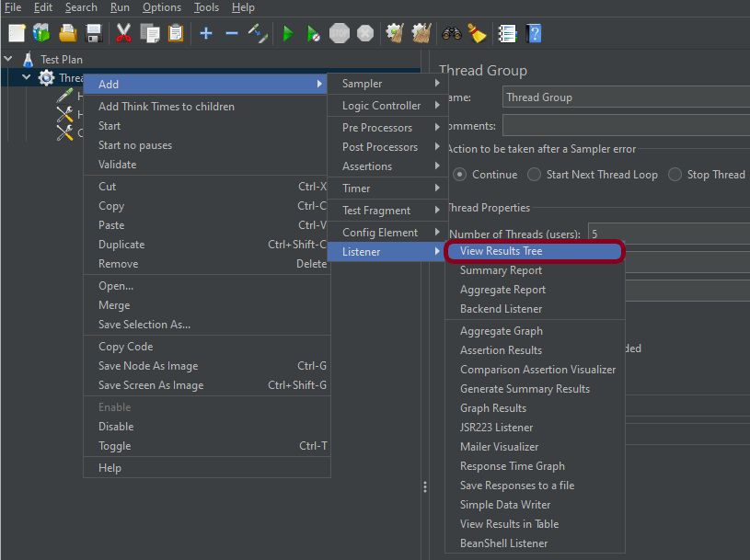The width and height of the screenshot is (750, 560).
Task: Click the Thread Group name field
Action: coord(626,97)
